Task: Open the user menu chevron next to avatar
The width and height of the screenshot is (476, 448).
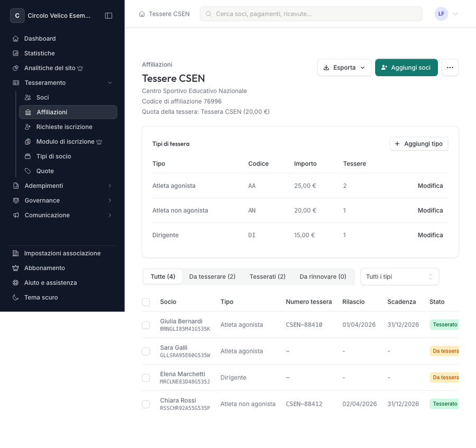Action: [x=455, y=14]
